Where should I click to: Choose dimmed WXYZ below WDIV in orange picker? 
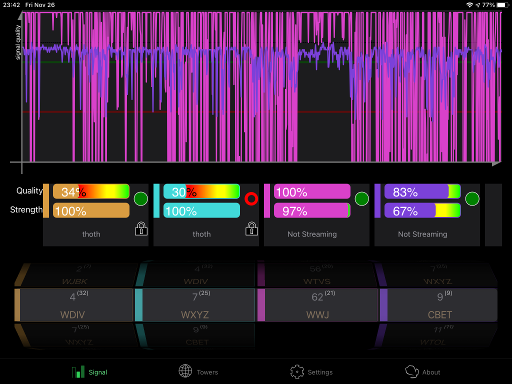coord(77,335)
